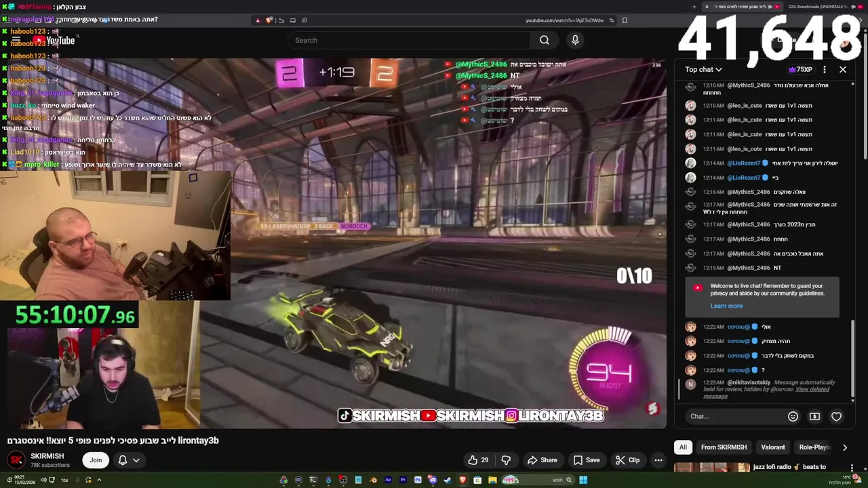
Task: Open the volume speaker tray icon
Action: 43,481
